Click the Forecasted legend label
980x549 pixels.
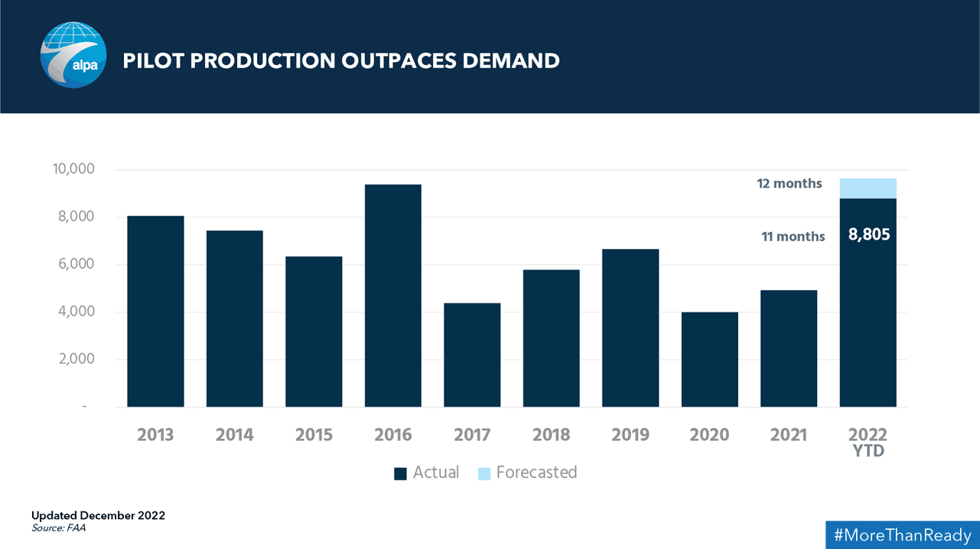[x=536, y=472]
